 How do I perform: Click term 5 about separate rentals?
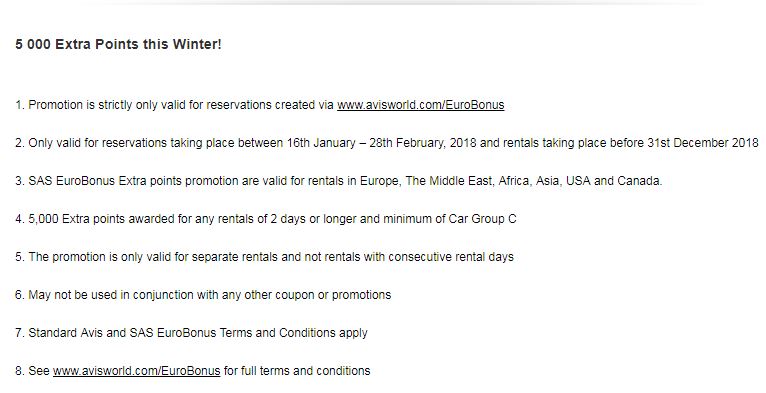tap(264, 257)
